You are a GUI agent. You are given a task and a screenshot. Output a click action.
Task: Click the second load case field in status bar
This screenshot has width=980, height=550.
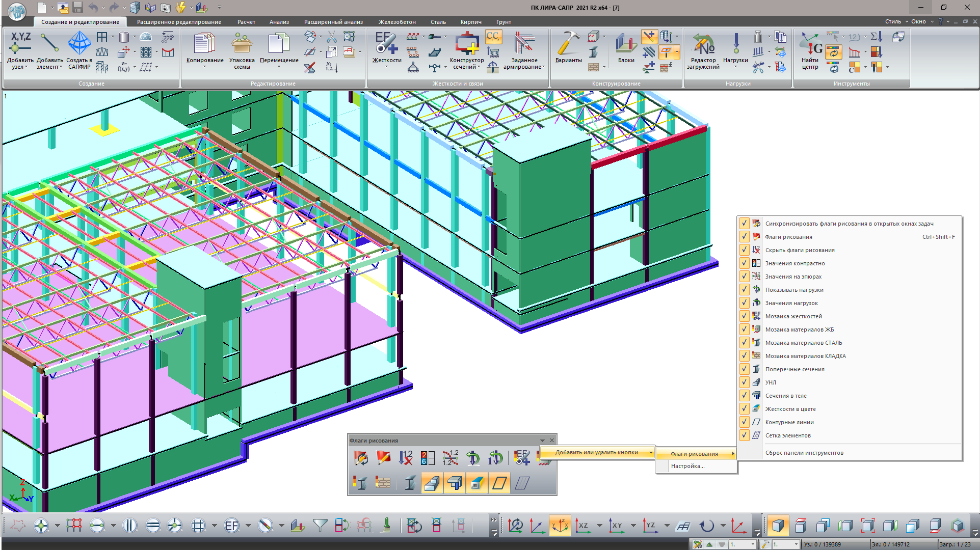(x=785, y=544)
